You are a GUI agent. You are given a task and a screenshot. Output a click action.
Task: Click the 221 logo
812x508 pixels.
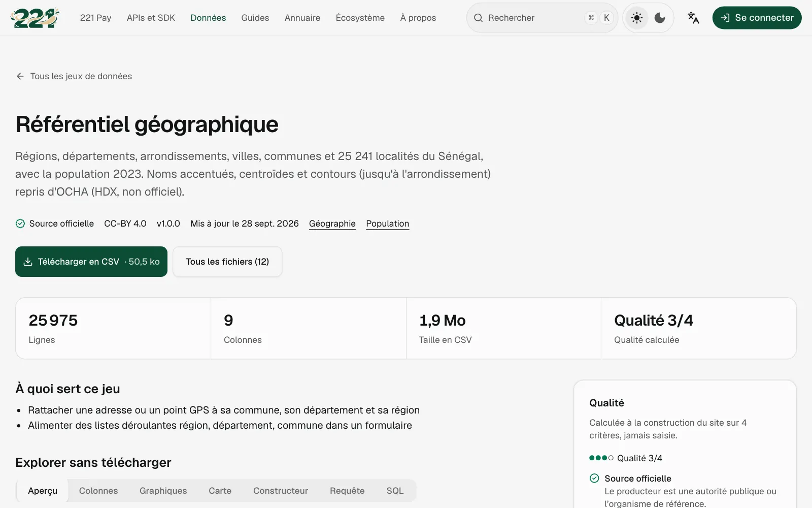tap(35, 18)
